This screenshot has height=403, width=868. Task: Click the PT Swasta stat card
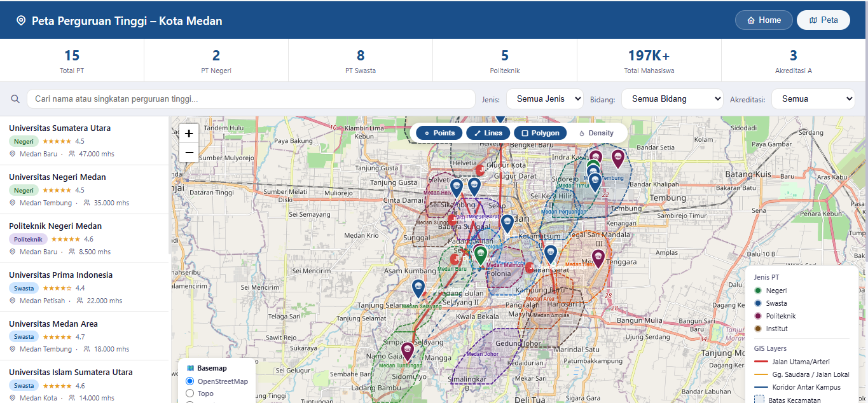click(x=361, y=60)
